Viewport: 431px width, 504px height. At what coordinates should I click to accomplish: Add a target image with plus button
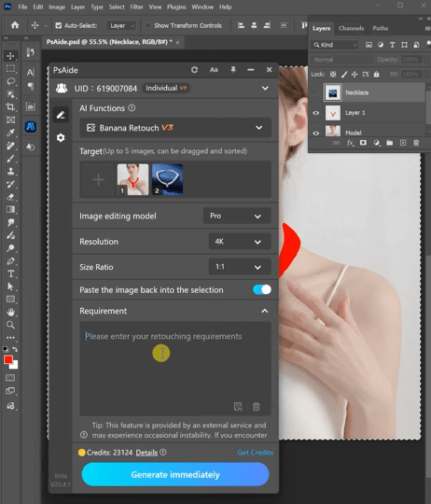click(98, 179)
